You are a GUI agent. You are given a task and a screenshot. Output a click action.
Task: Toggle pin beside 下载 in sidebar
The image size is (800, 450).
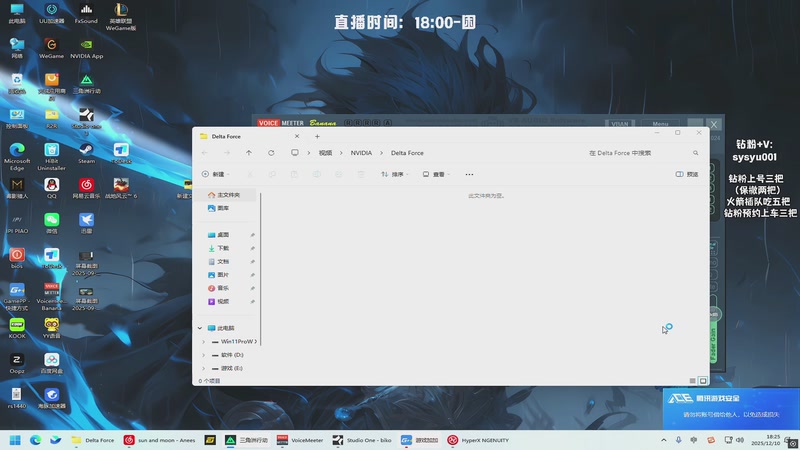[253, 248]
